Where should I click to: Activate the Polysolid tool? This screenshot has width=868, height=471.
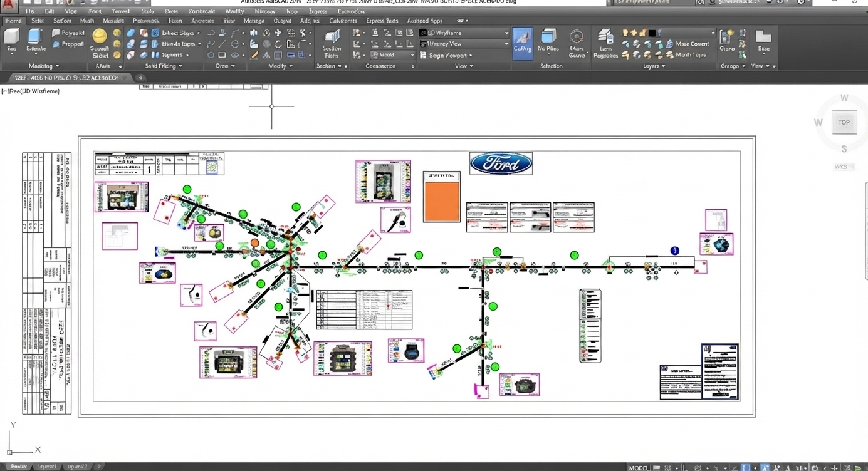tap(68, 33)
